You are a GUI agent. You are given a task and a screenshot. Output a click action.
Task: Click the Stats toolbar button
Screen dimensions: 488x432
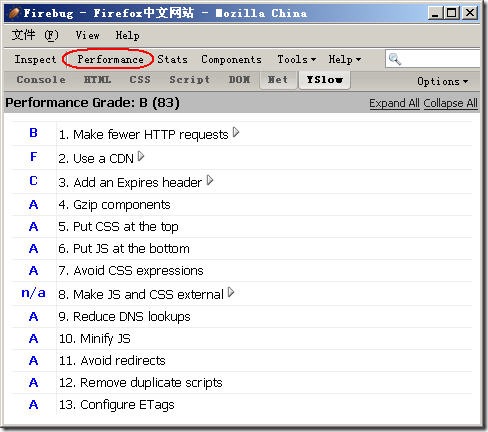coord(172,59)
